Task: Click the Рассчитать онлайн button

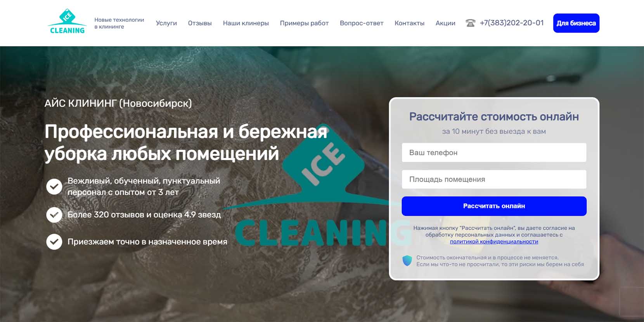Action: 494,206
